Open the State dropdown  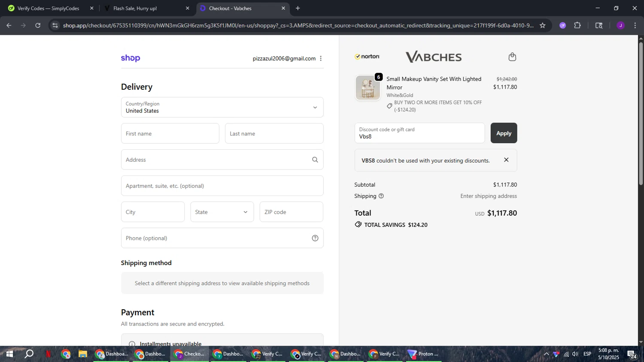(x=222, y=212)
